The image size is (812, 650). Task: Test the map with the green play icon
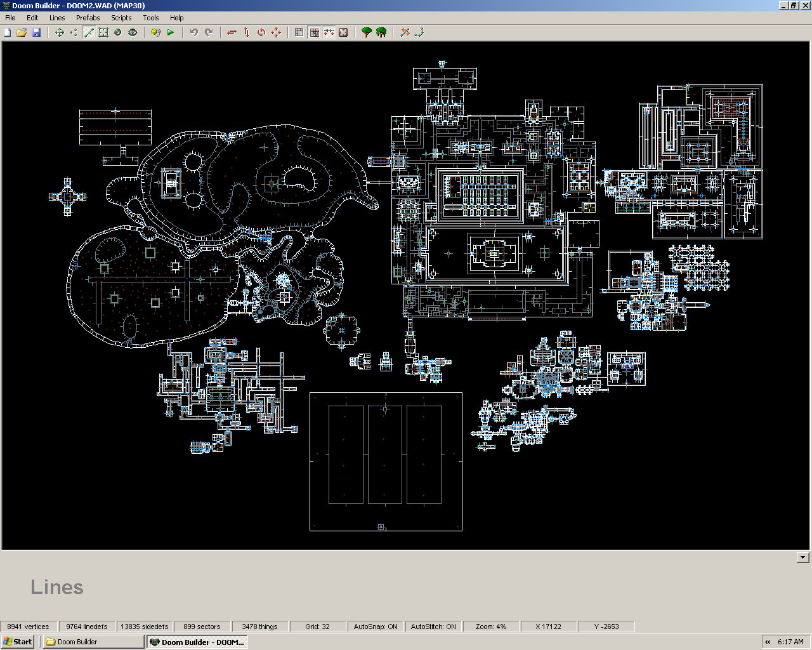coord(171,32)
